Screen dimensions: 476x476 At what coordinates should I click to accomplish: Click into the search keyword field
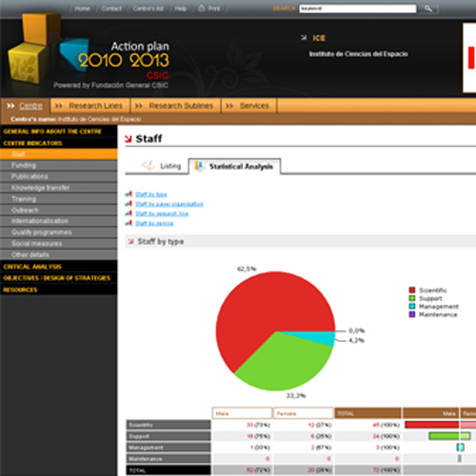(x=358, y=9)
